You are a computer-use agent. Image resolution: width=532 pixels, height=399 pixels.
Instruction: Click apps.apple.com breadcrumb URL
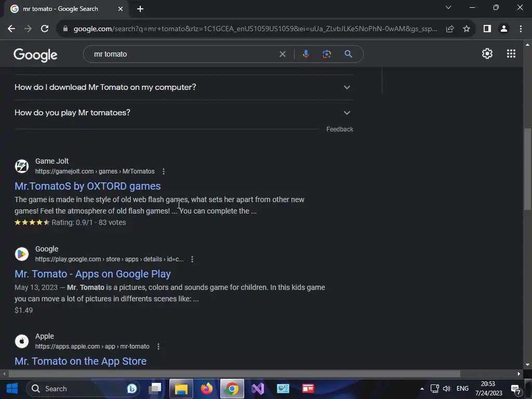click(x=92, y=347)
